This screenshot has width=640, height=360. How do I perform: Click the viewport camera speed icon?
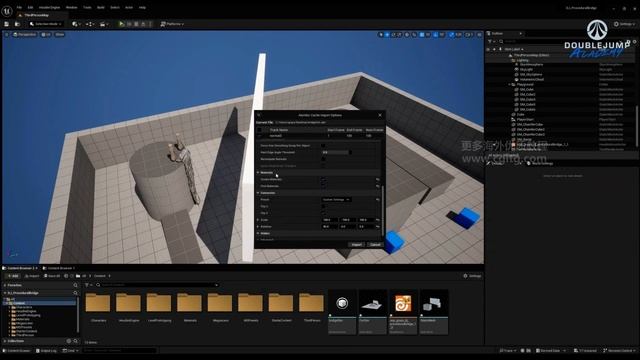coord(469,35)
